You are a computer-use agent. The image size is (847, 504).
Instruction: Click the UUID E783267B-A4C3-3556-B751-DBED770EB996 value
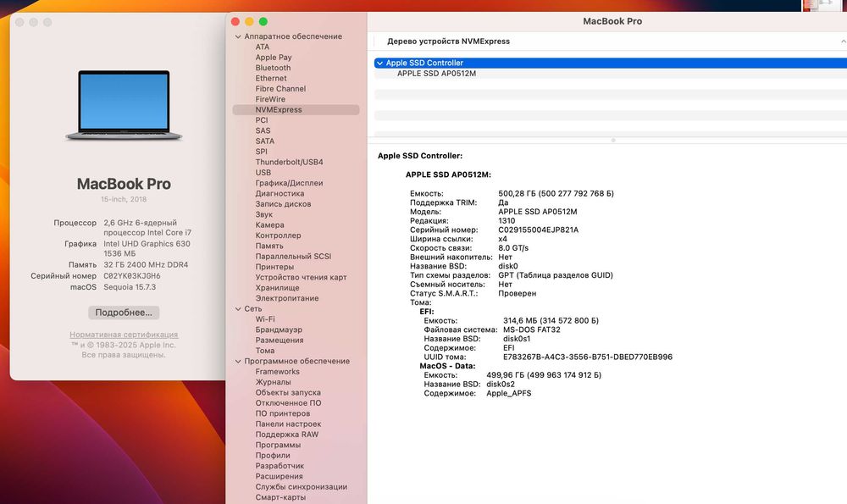(x=588, y=357)
